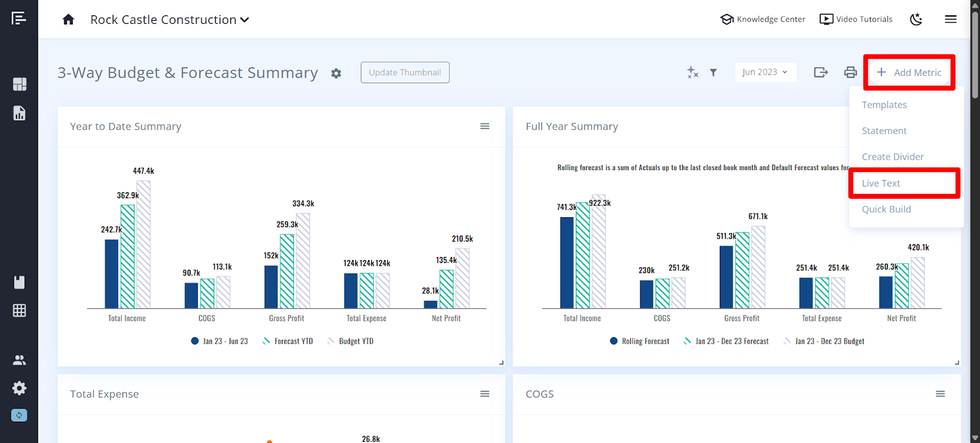Open the Video Tutorials link
The width and height of the screenshot is (980, 443).
856,20
